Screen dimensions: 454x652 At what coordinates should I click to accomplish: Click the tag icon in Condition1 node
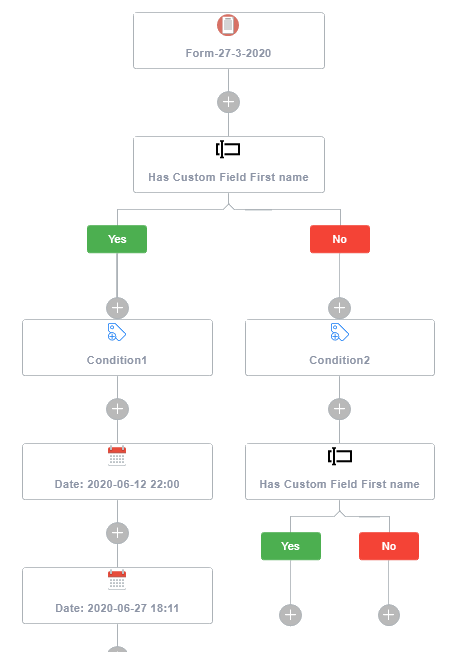coord(116,332)
